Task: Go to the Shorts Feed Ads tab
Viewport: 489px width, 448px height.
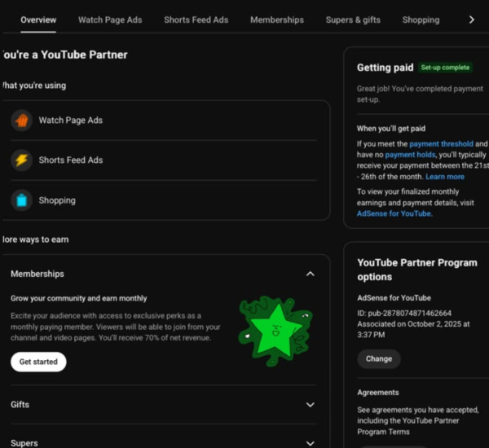Action: coord(196,20)
